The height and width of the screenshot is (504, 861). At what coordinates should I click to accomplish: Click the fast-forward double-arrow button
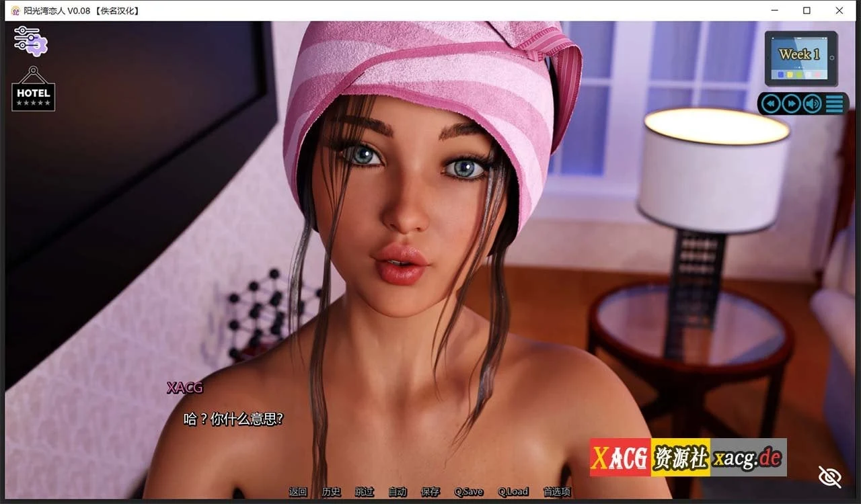[x=792, y=103]
